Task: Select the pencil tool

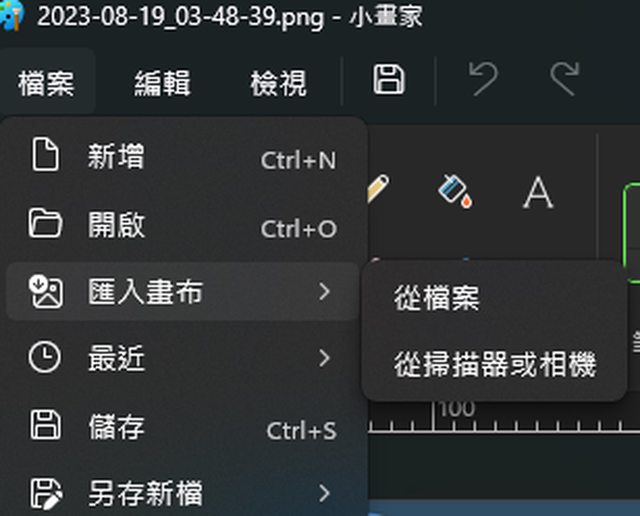Action: coord(378,189)
